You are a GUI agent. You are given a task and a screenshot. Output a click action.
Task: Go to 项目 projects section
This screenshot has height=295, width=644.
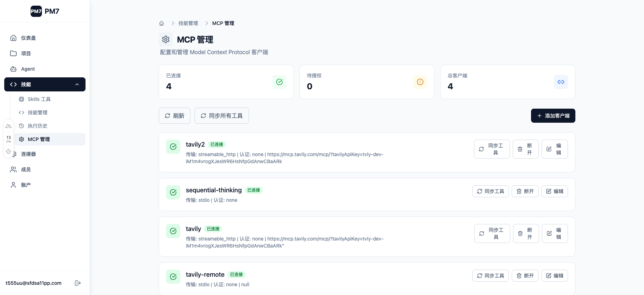[x=45, y=53]
